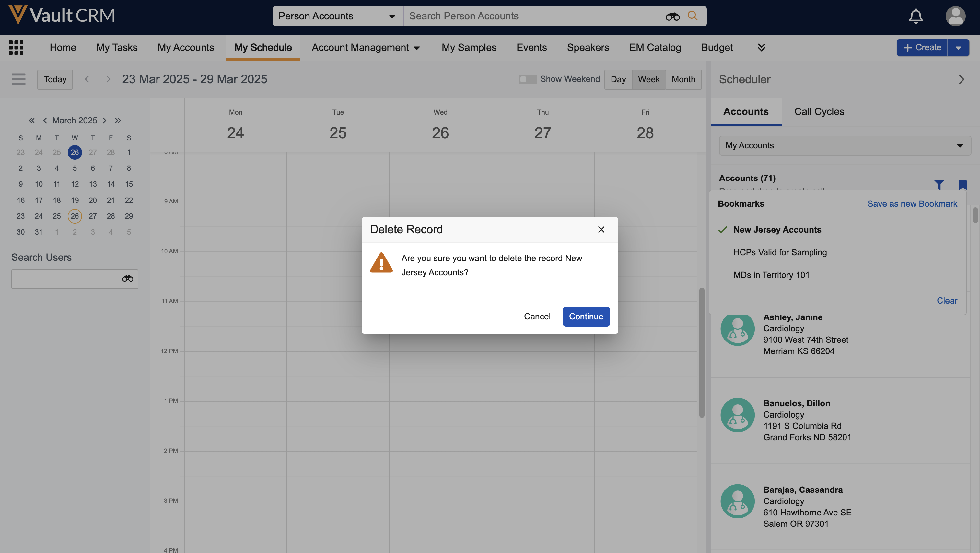Toggle the Show Weekend switch
Screen dimensions: 980x553
[x=527, y=79]
